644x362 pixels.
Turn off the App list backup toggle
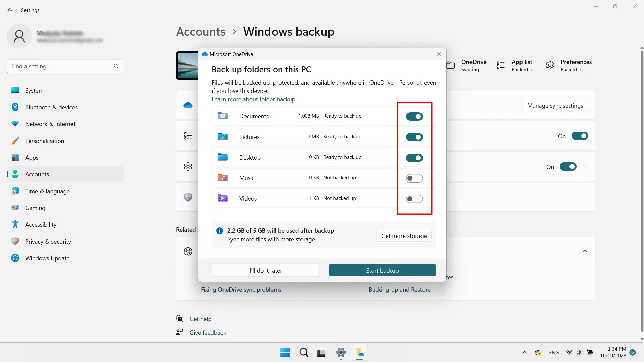coord(580,136)
